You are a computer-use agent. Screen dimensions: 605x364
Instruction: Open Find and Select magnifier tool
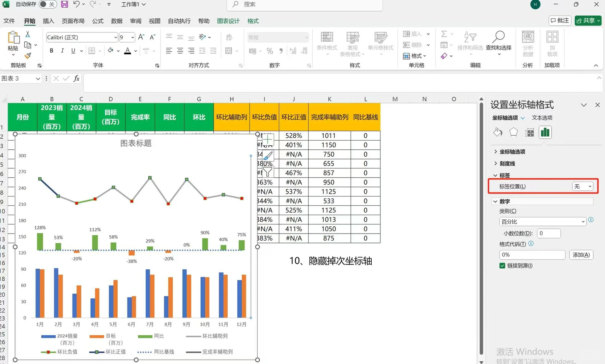coord(498,41)
